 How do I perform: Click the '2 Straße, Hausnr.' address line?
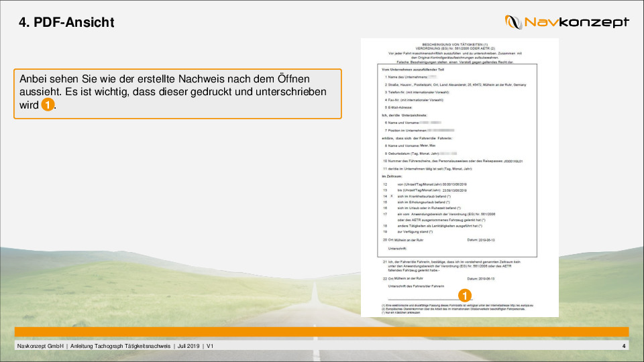[x=455, y=85]
